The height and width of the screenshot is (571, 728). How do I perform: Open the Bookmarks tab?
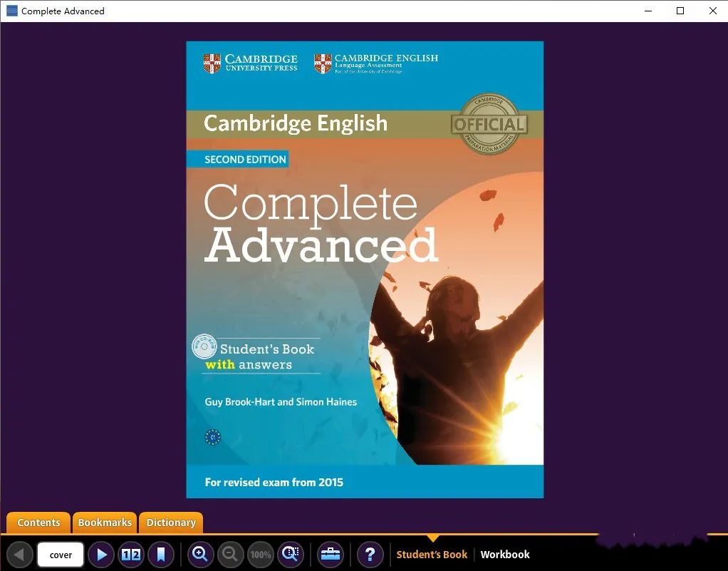click(x=105, y=523)
